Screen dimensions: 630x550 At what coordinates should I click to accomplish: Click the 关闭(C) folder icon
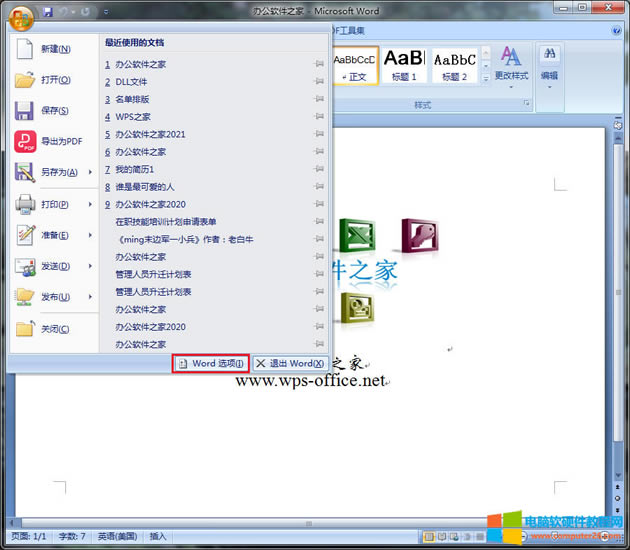pyautogui.click(x=25, y=329)
